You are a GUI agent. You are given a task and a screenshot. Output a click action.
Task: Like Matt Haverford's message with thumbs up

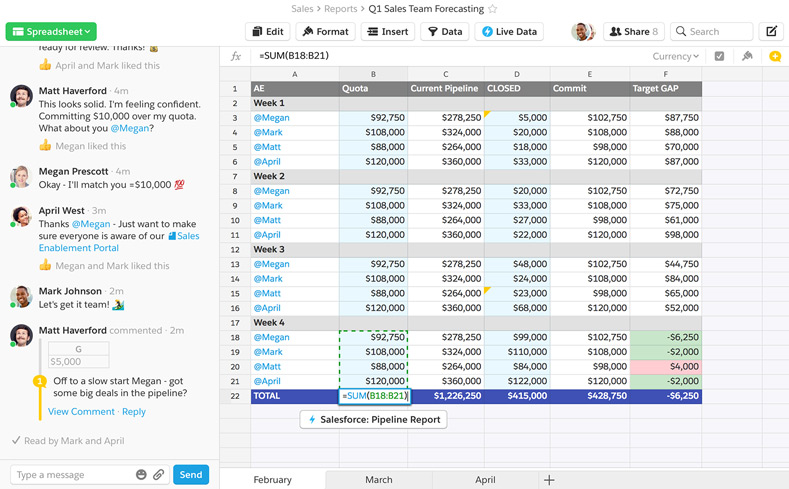45,146
